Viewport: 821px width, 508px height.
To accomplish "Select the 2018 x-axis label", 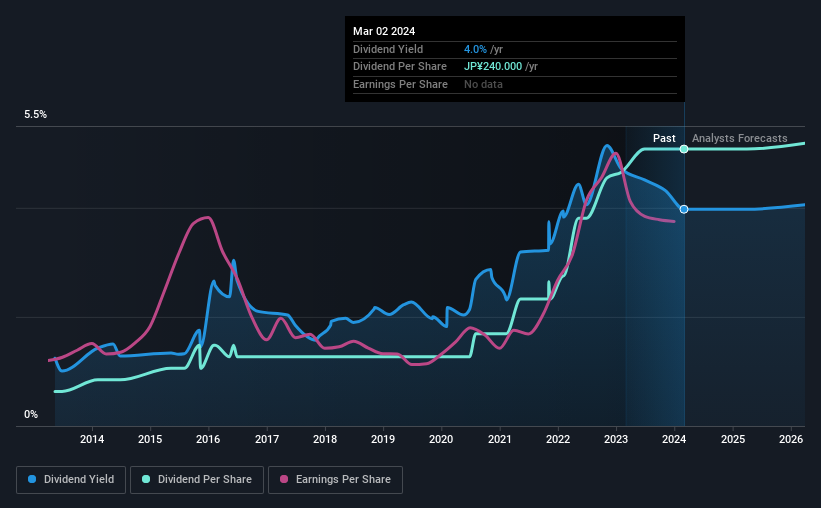I will click(325, 439).
